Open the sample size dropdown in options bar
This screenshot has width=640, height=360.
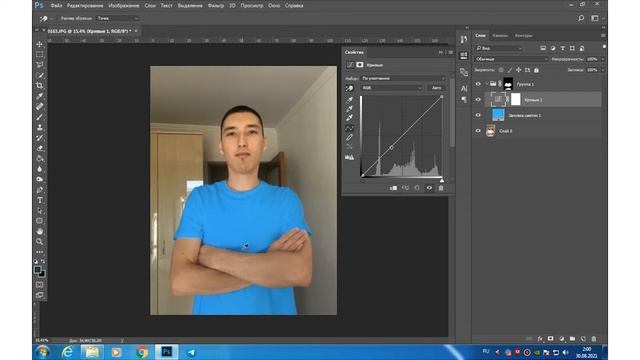118,18
